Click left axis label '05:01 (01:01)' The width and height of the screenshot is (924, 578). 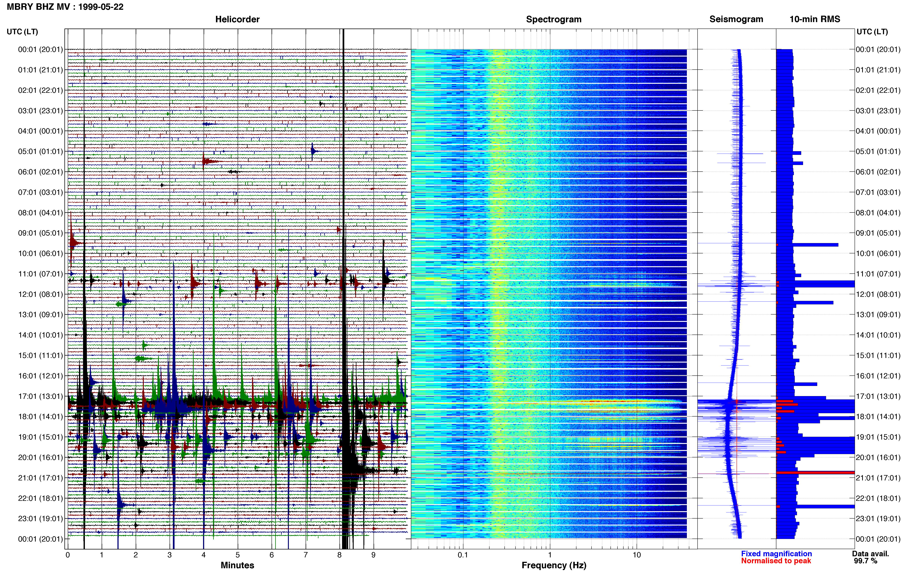[x=41, y=151]
